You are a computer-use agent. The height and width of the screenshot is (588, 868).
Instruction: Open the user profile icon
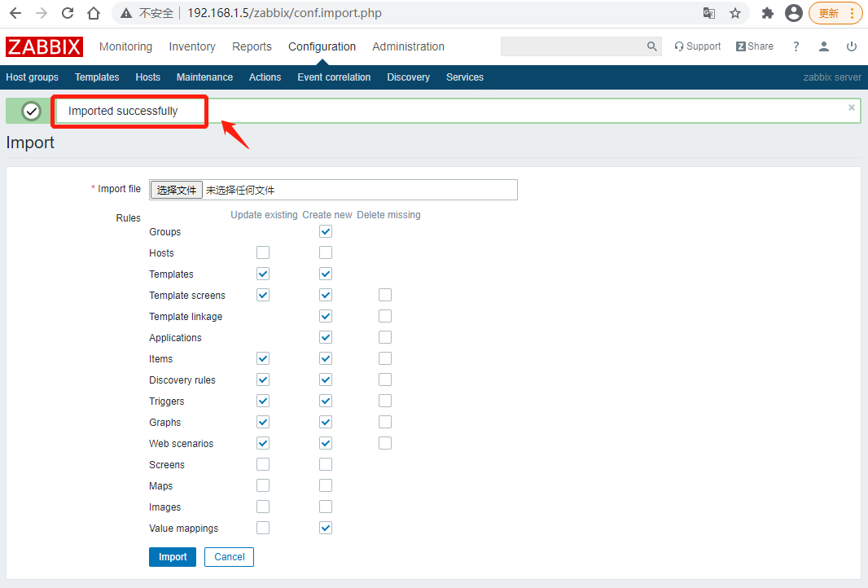click(824, 46)
